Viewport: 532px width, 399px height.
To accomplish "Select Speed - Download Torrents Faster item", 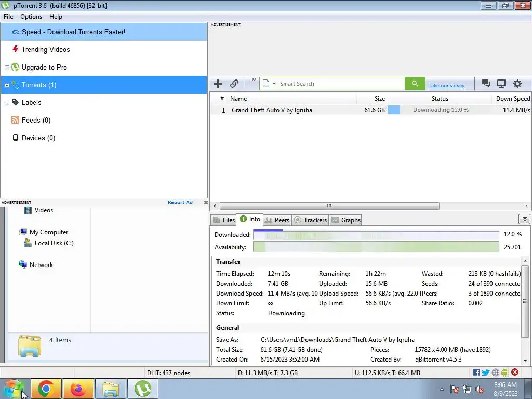I will (x=104, y=32).
